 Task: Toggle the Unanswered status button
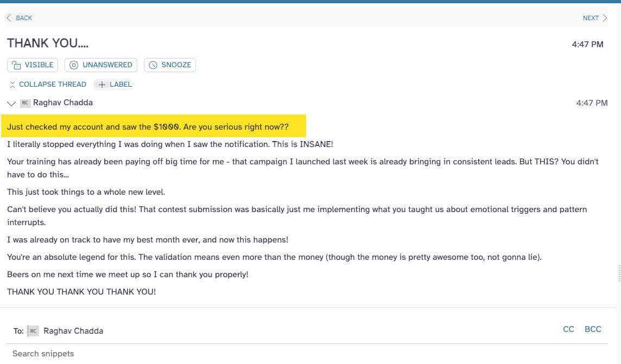tap(101, 65)
